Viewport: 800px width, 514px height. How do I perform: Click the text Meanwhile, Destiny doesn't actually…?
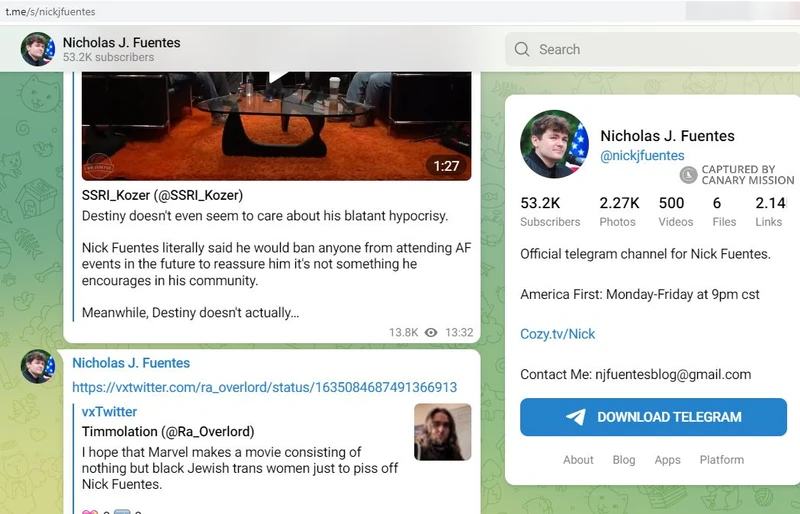190,312
